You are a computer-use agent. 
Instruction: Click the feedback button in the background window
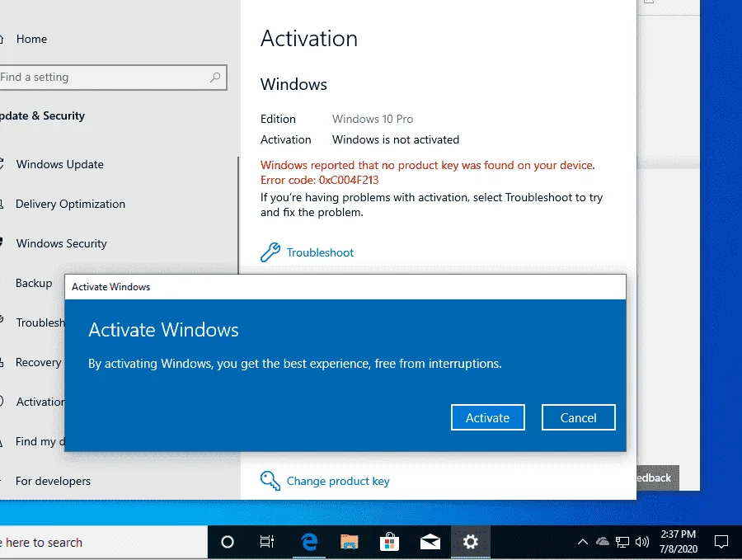(658, 478)
